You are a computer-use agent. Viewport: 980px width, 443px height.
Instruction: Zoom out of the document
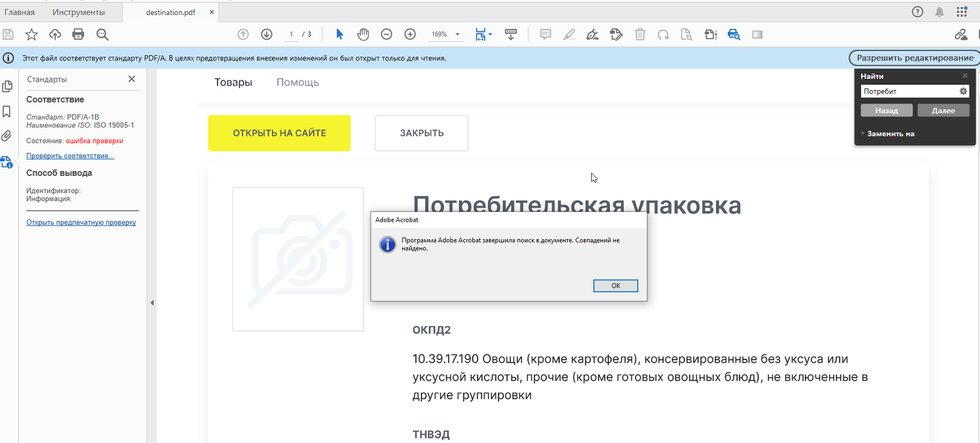point(386,34)
